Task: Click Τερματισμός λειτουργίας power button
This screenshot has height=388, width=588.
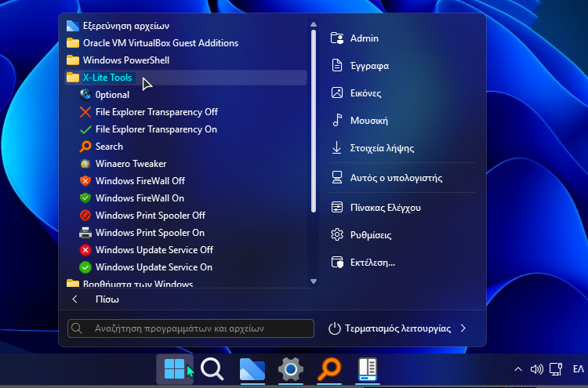Action: pos(390,328)
